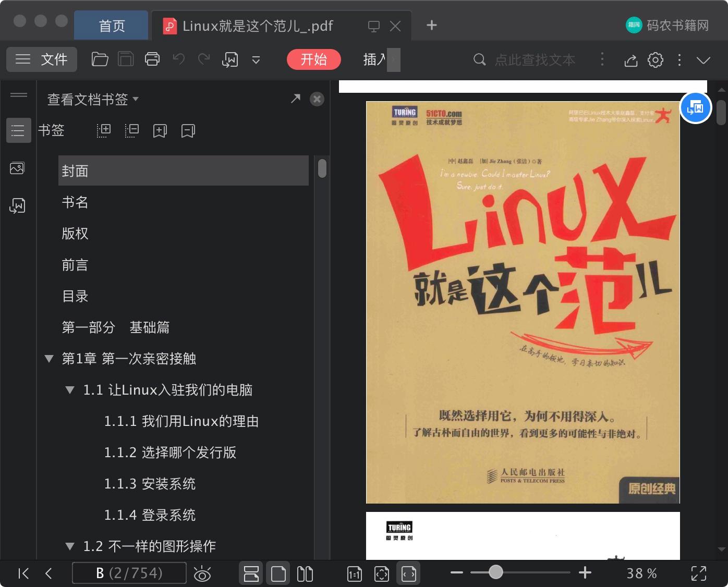Click the fit page icon
The width and height of the screenshot is (728, 587).
tap(382, 574)
